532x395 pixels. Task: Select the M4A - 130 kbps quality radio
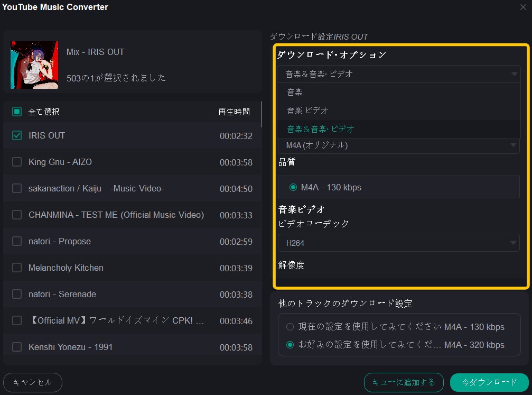point(293,187)
